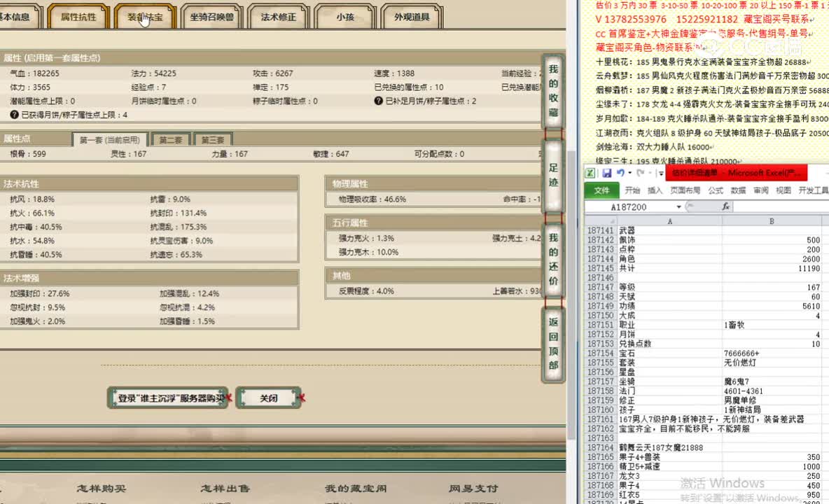Open the redo history dropdown arrow

coord(649,174)
